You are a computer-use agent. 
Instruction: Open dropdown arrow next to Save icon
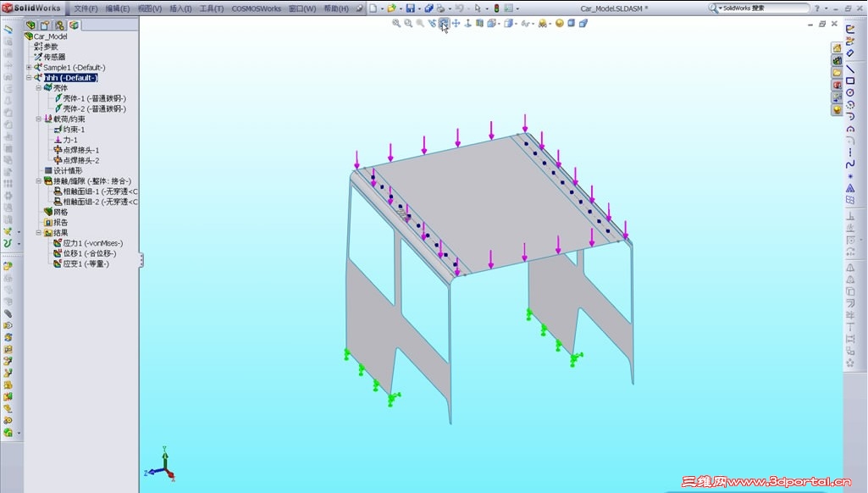(x=419, y=8)
